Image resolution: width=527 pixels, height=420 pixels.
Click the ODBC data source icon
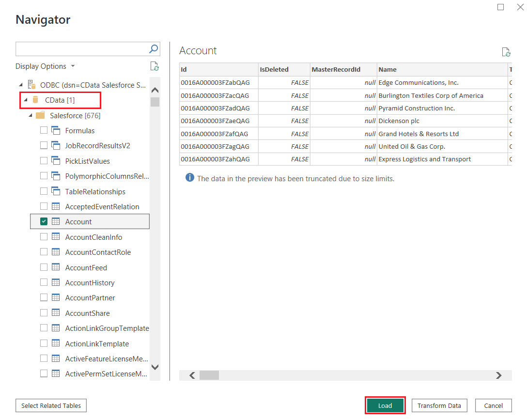31,85
